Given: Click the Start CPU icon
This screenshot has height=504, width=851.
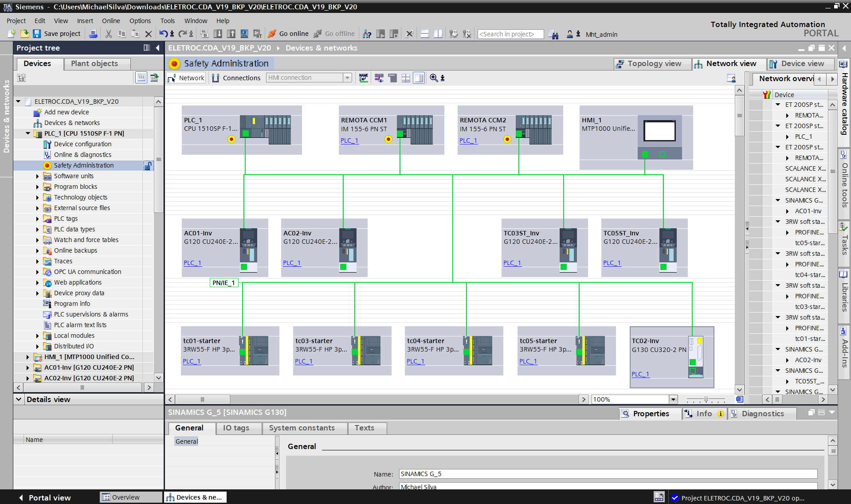Looking at the screenshot, I should pos(380,34).
